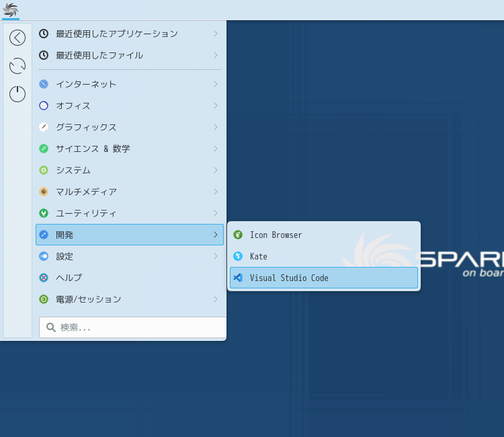Click the Visual Studio Code icon in submenu

tap(238, 278)
